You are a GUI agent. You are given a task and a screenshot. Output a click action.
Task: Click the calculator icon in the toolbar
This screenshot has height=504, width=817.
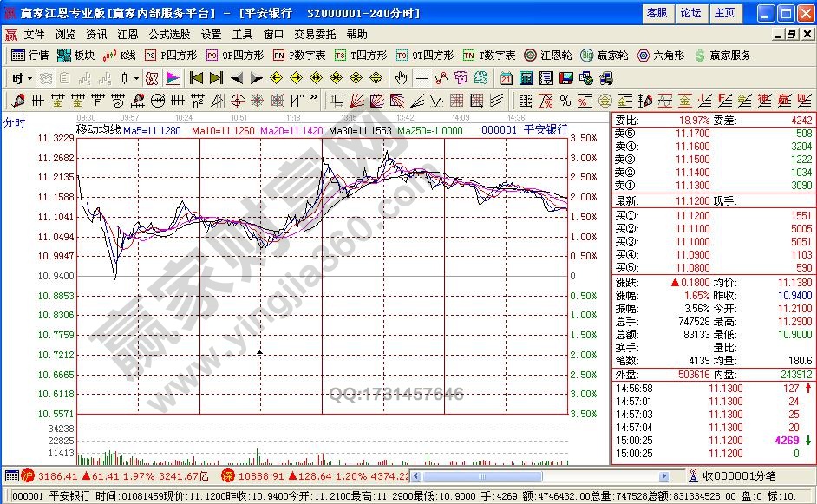(526, 78)
